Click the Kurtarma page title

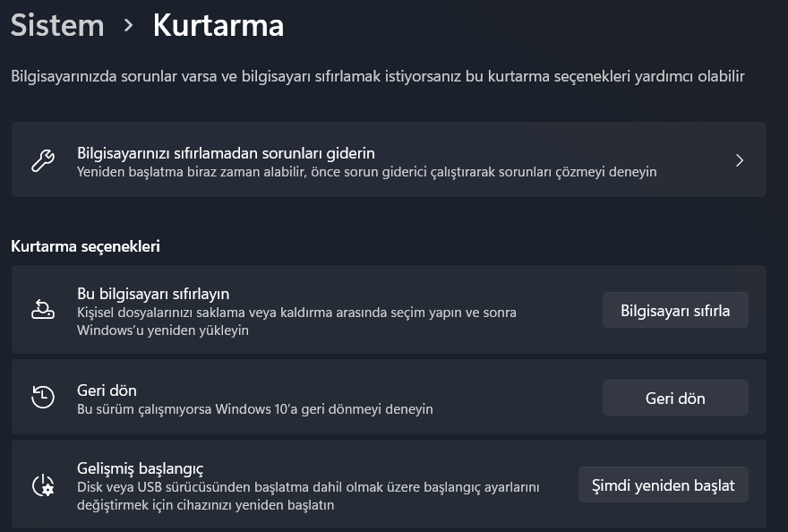pyautogui.click(x=218, y=25)
